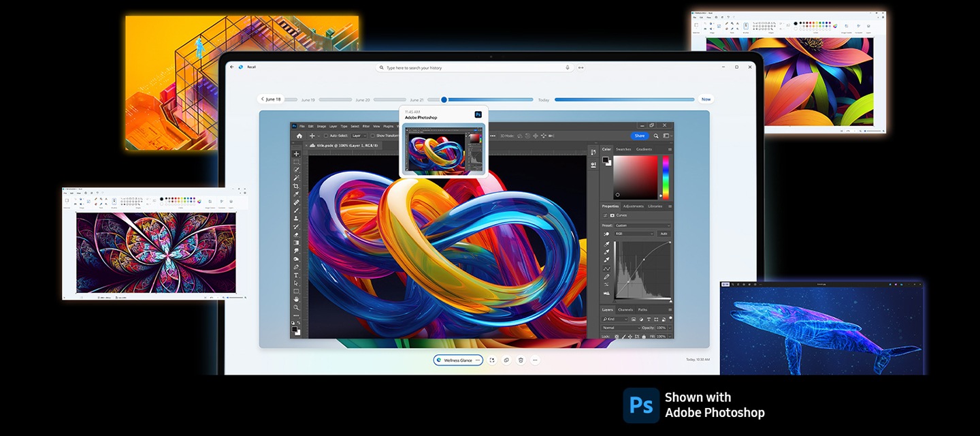This screenshot has width=980, height=436.
Task: Open the Libraries tab in Photoshop
Action: pos(655,206)
